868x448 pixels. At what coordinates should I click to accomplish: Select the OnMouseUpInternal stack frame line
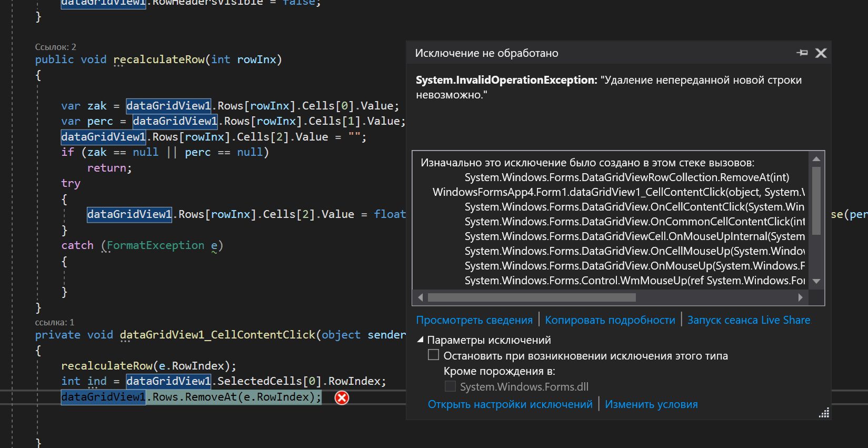tap(635, 236)
